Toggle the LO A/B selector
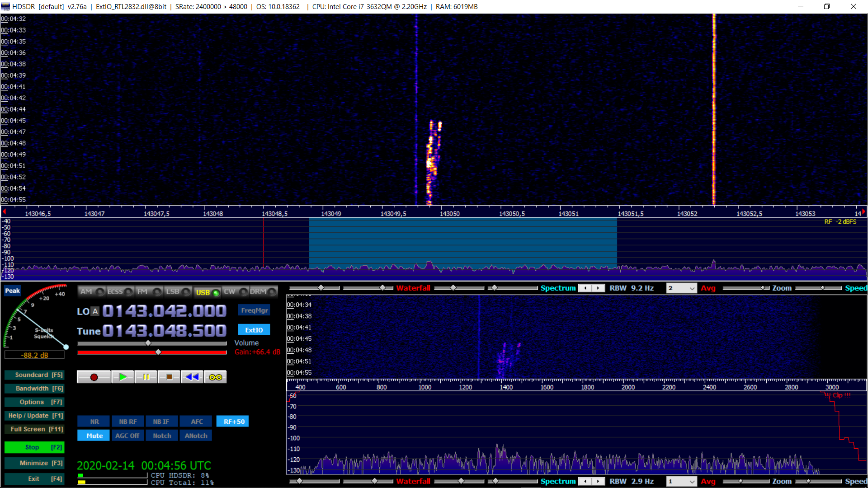 (95, 311)
